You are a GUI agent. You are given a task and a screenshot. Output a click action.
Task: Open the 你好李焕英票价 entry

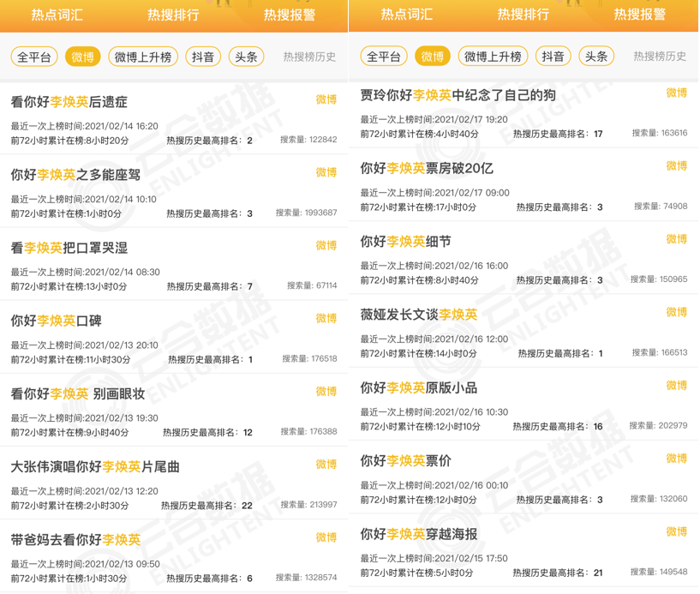(524, 477)
